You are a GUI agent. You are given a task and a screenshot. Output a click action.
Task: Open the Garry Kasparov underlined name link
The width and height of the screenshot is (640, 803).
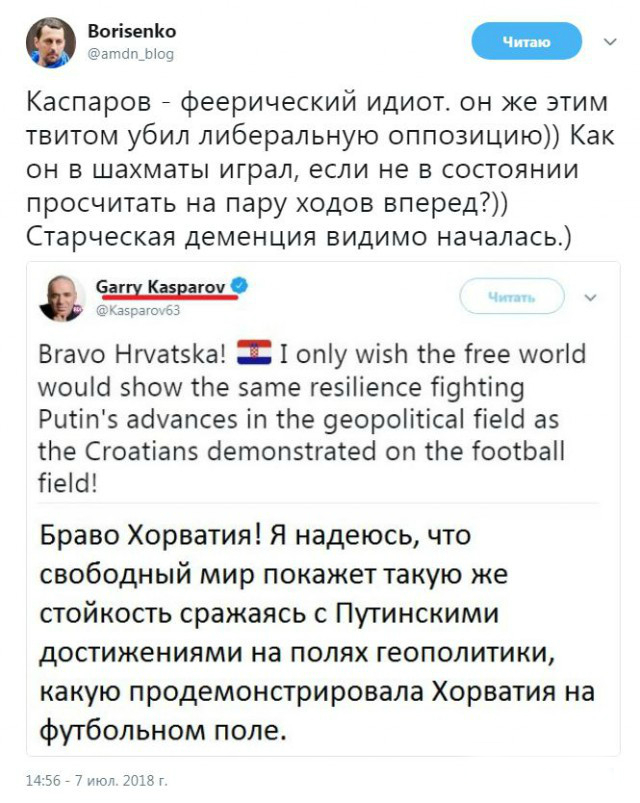pos(157,283)
